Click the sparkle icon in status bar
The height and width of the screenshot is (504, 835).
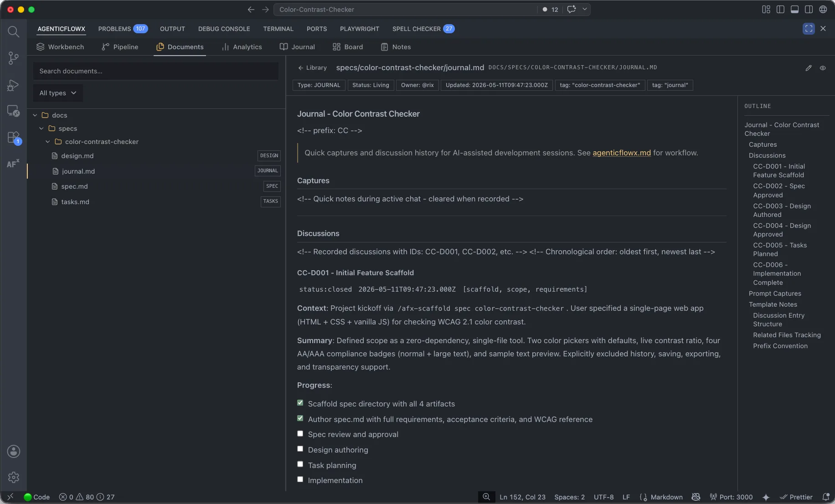[x=766, y=497]
